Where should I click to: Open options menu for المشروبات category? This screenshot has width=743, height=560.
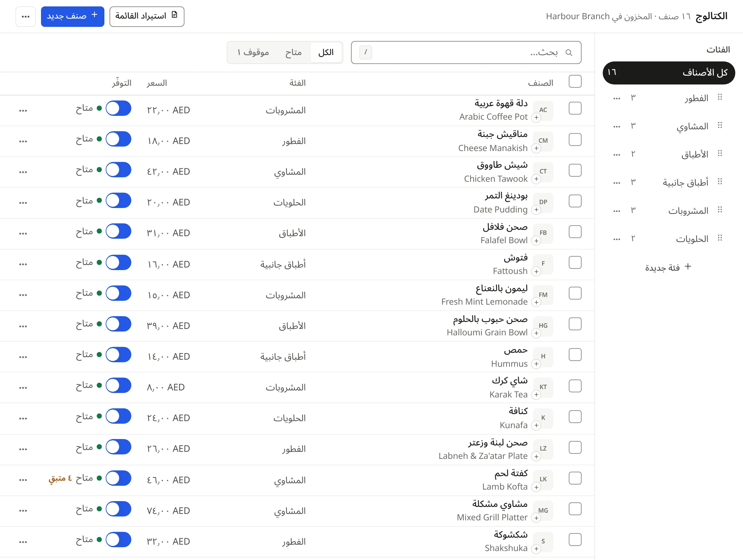click(x=617, y=212)
